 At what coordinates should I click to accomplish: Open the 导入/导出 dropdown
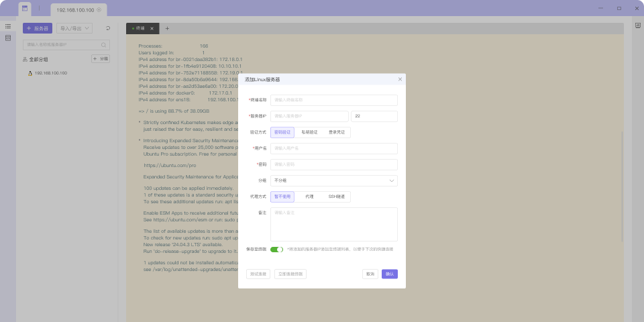(74, 28)
